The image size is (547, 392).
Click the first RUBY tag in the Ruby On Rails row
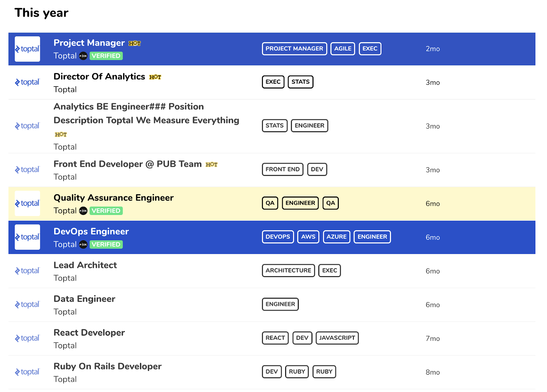(x=297, y=372)
